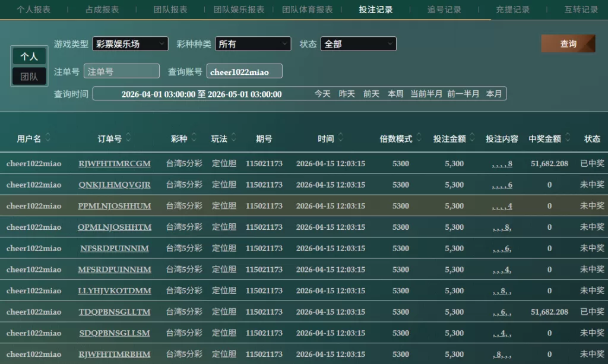Viewport: 608px width, 364px height.
Task: Open order link RJWFHTIMRCGM
Action: coord(115,163)
